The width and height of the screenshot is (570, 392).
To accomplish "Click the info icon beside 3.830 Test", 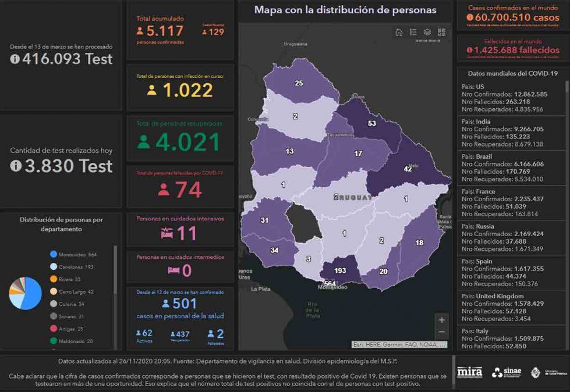I will click(15, 166).
